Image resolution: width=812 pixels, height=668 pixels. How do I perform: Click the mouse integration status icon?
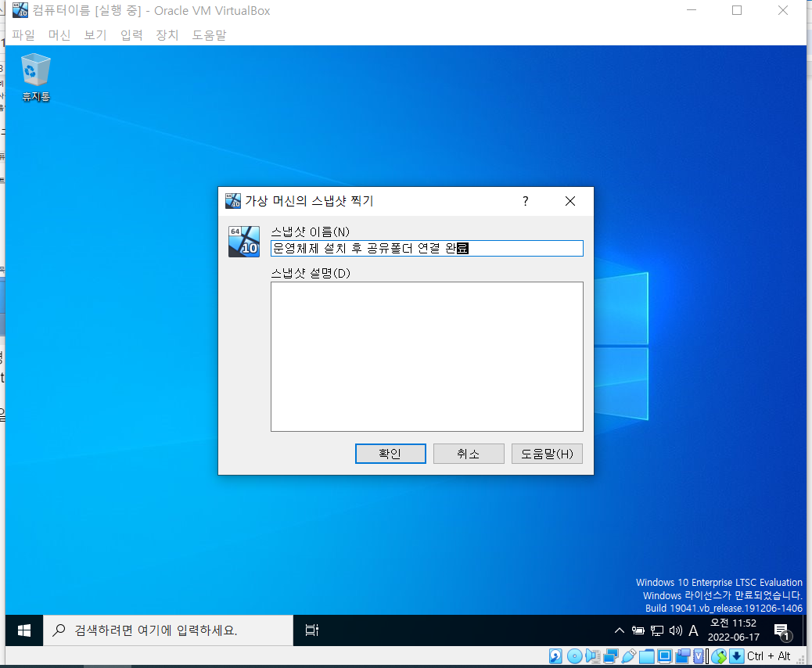[x=719, y=656]
